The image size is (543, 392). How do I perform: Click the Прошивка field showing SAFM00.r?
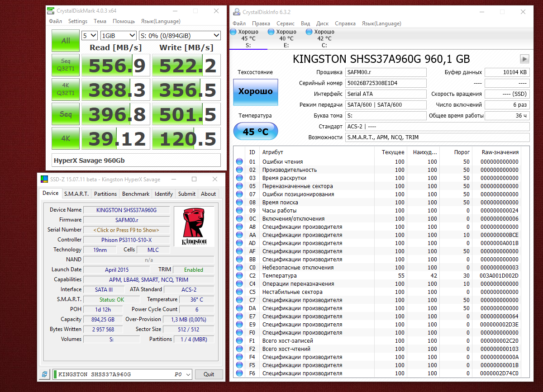point(386,72)
